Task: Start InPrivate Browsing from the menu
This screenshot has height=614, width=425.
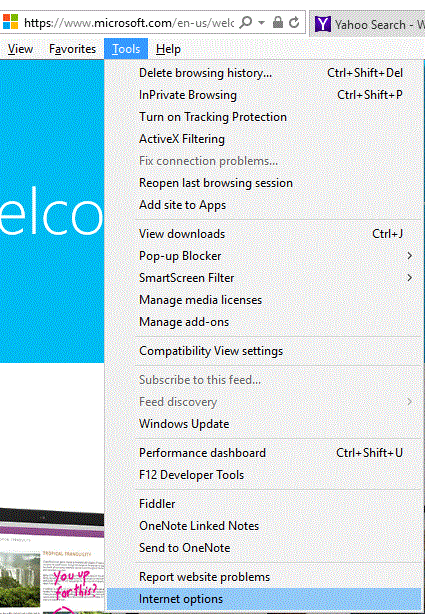Action: pyautogui.click(x=264, y=95)
